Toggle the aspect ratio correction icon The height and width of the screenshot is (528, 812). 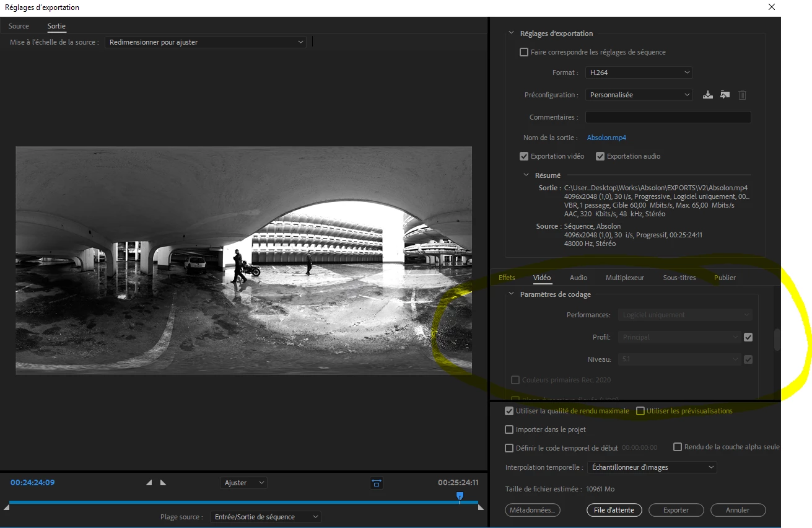(377, 483)
